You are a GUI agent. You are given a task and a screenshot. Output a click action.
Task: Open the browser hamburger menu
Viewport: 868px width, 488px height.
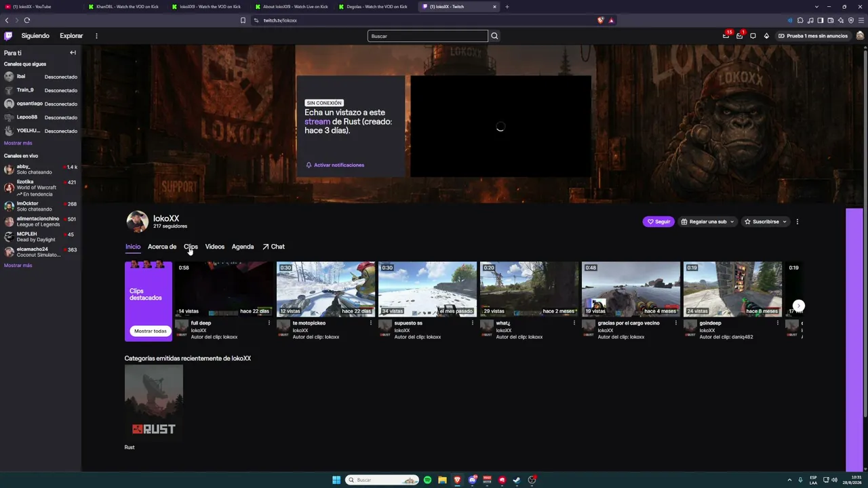861,20
